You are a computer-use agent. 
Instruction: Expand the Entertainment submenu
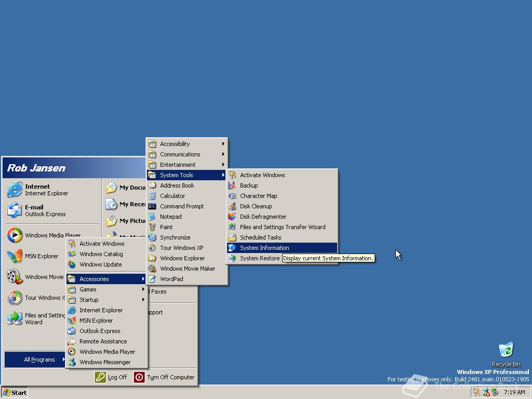coord(177,165)
